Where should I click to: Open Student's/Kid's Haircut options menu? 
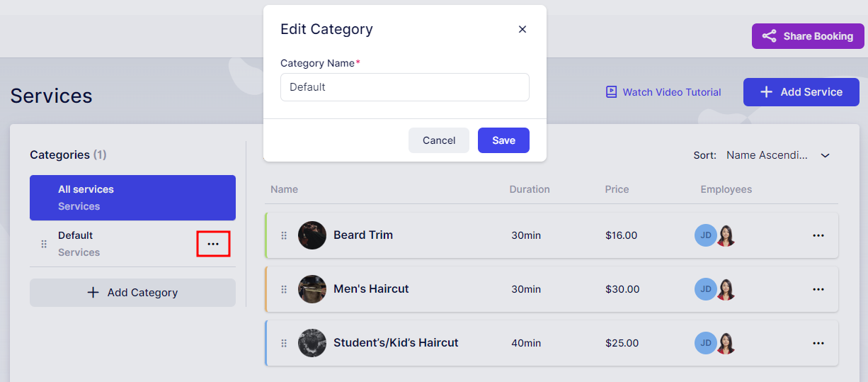pyautogui.click(x=818, y=343)
